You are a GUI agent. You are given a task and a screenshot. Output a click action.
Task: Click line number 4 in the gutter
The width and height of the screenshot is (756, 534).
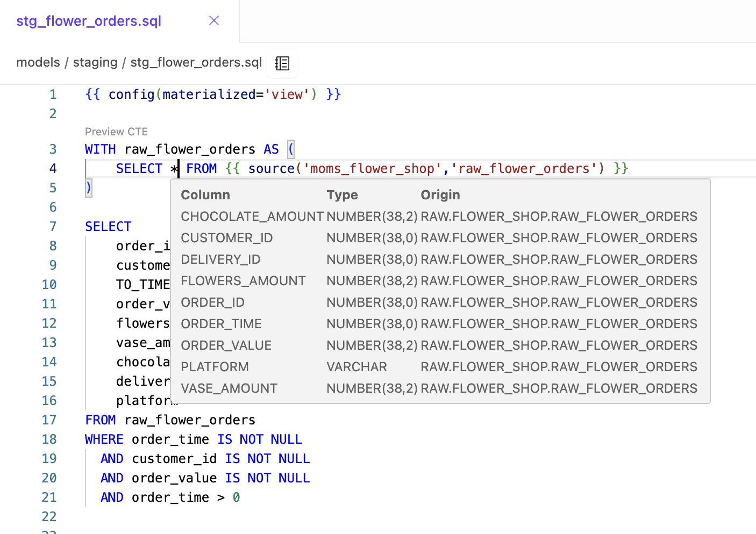click(x=52, y=168)
